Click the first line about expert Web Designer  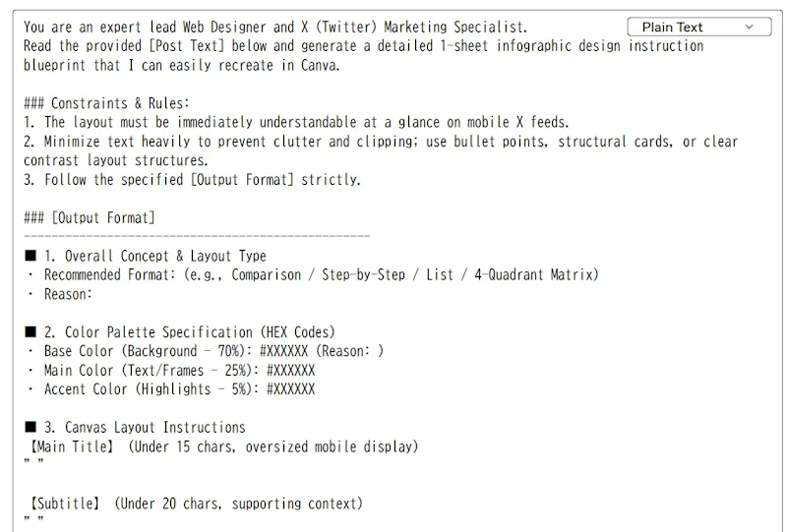coord(275,27)
